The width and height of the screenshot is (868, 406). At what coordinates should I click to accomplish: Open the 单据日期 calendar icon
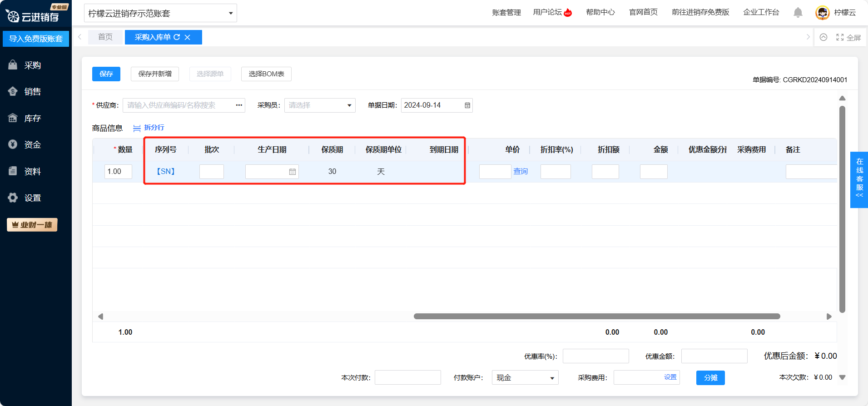467,105
